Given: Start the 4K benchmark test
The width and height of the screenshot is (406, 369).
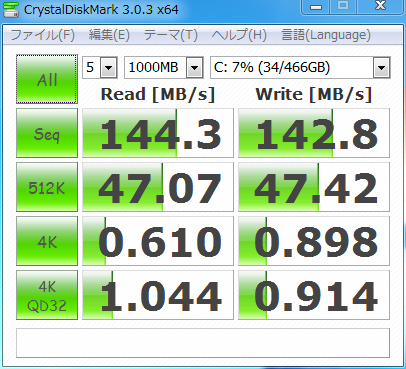Looking at the screenshot, I should tap(47, 241).
